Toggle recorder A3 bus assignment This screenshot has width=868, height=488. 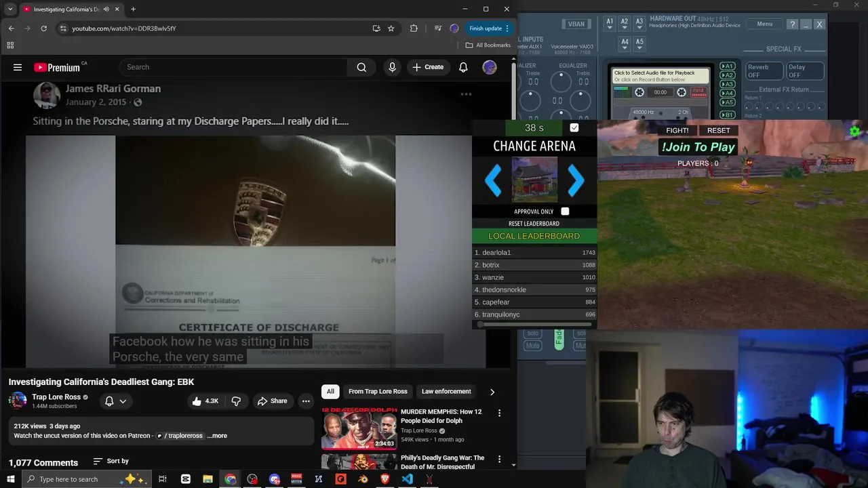point(727,84)
